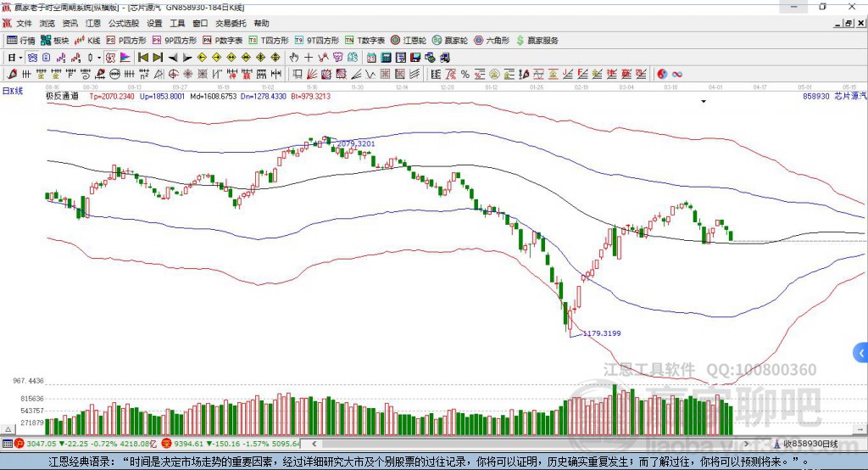868x470 pixels.
Task: Click the red floppy save icon
Action: click(415, 58)
